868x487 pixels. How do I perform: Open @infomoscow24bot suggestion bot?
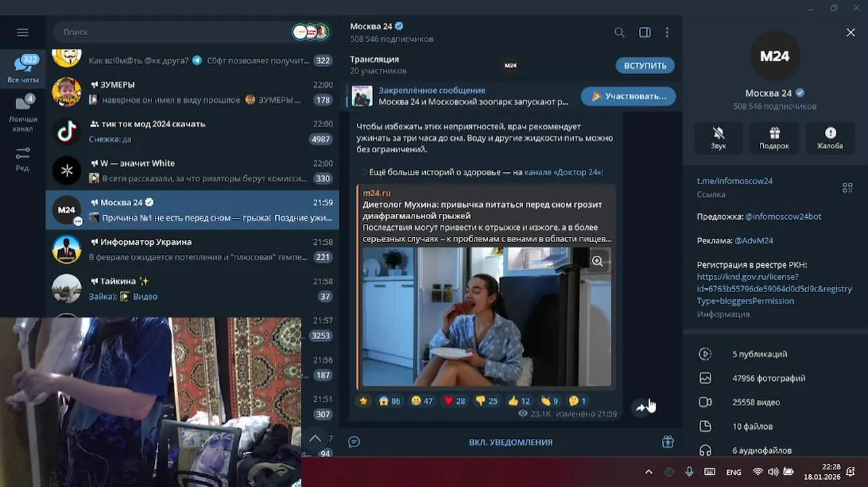[x=783, y=216]
